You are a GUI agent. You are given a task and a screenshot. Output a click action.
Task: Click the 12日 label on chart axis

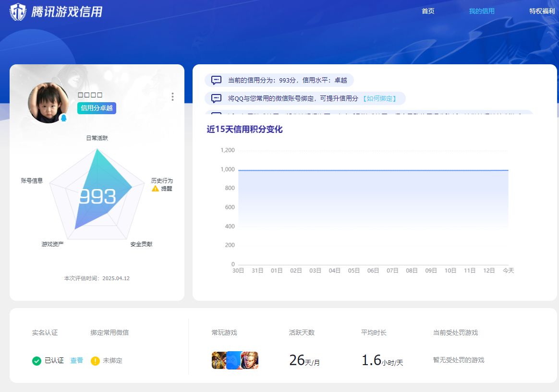coord(489,271)
